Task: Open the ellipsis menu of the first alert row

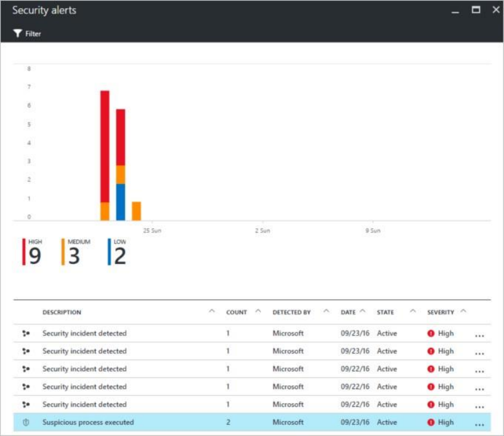Action: pos(479,336)
